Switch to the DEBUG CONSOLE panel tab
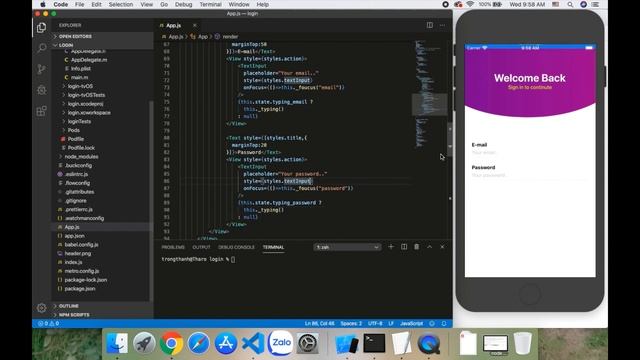This screenshot has width=640, height=360. pyautogui.click(x=236, y=247)
